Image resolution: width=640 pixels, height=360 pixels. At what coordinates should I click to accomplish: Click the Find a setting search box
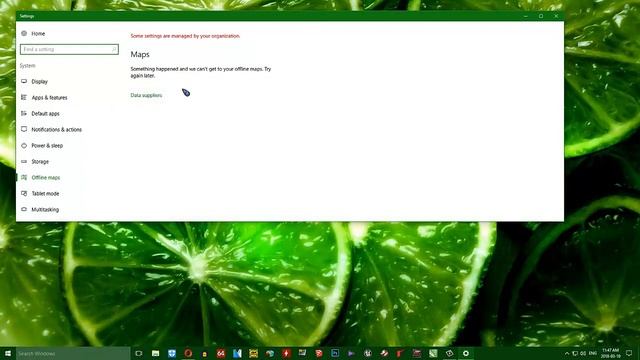click(x=69, y=49)
